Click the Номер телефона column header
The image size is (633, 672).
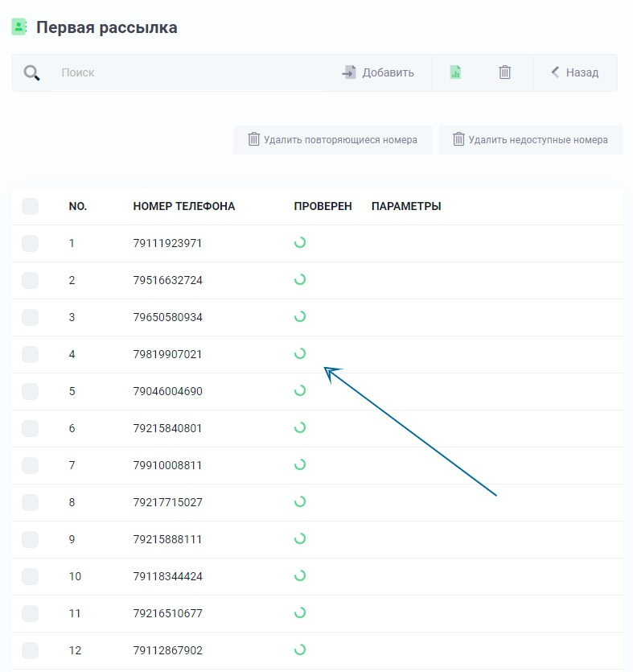(184, 206)
